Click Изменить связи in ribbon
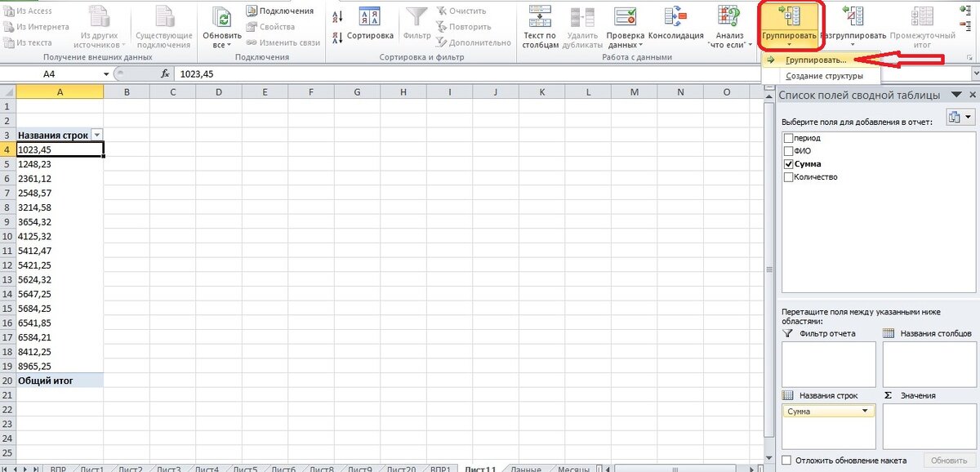 click(283, 42)
